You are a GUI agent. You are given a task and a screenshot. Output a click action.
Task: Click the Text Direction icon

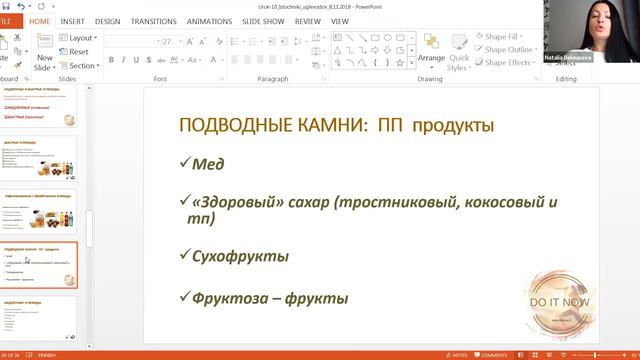coord(317,38)
